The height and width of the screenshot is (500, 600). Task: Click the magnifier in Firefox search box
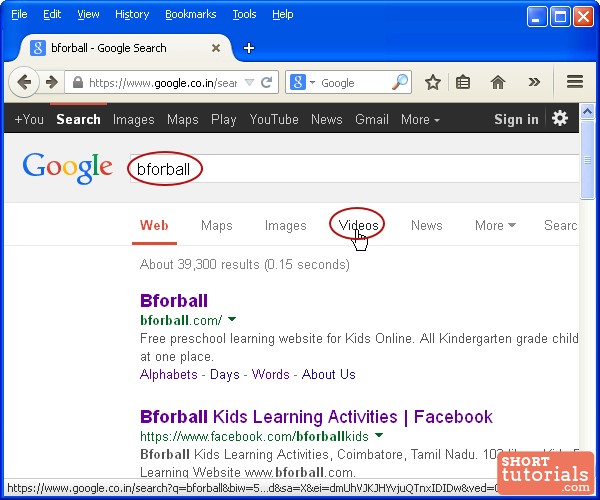(x=399, y=82)
